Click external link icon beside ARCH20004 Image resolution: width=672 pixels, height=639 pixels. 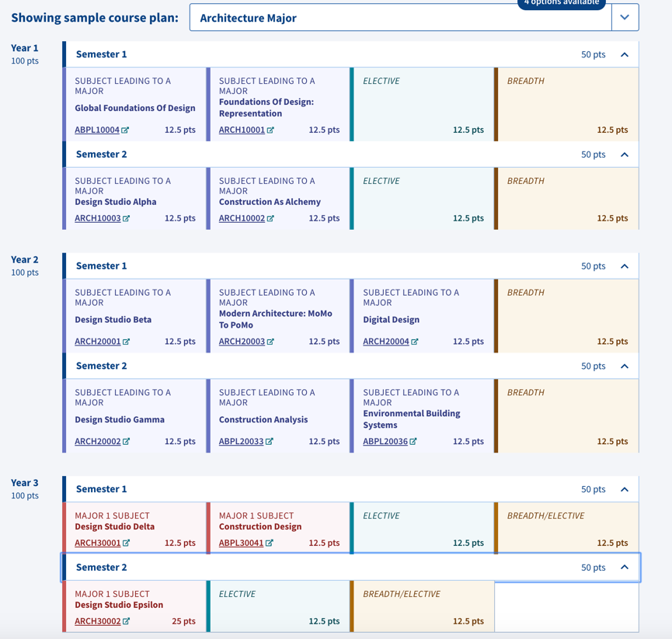pos(415,342)
